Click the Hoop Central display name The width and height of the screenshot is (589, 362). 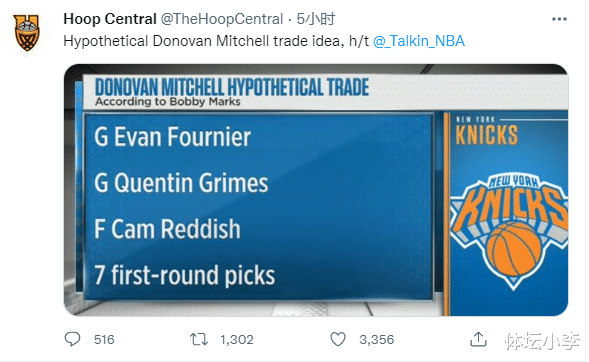[x=110, y=19]
